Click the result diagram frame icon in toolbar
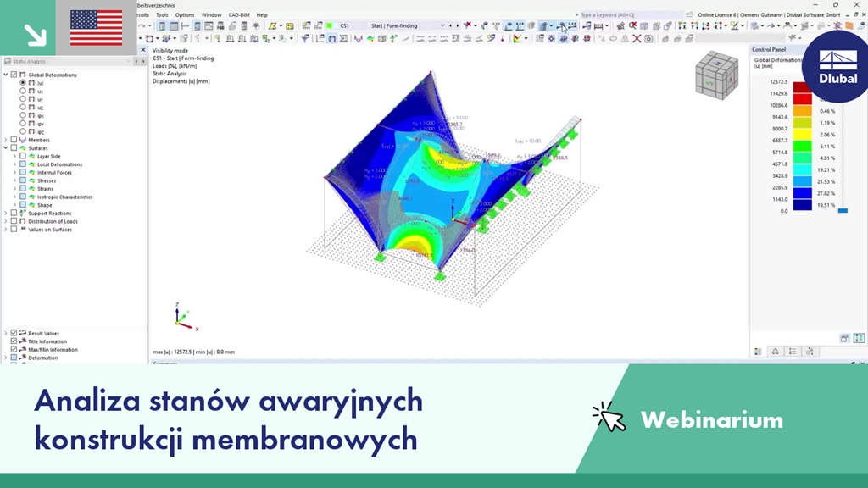This screenshot has height=488, width=868. click(331, 39)
